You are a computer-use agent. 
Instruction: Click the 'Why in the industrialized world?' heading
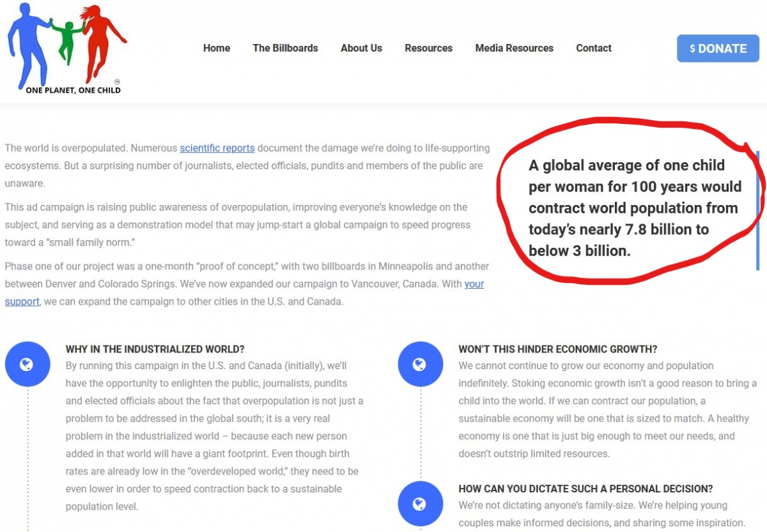tap(155, 349)
